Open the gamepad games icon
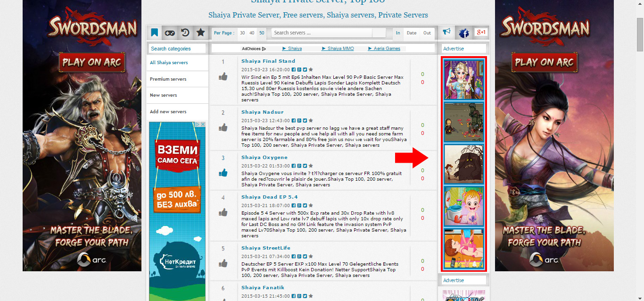Image resolution: width=644 pixels, height=301 pixels. pos(169,33)
